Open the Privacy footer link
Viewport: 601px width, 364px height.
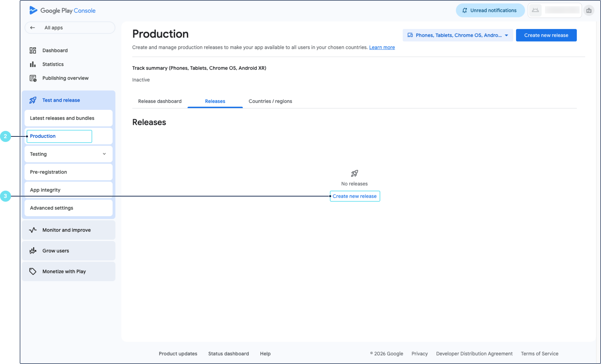coord(420,354)
